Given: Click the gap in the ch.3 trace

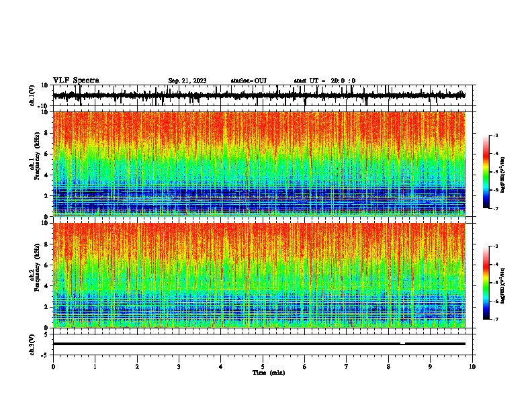Looking at the screenshot, I should coord(402,344).
